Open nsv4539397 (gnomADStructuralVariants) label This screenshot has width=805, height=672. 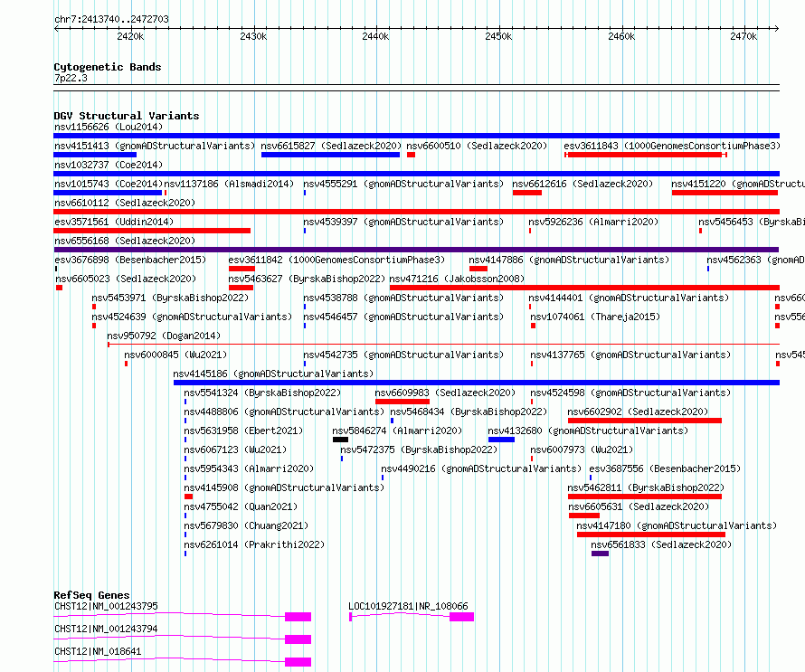403,222
